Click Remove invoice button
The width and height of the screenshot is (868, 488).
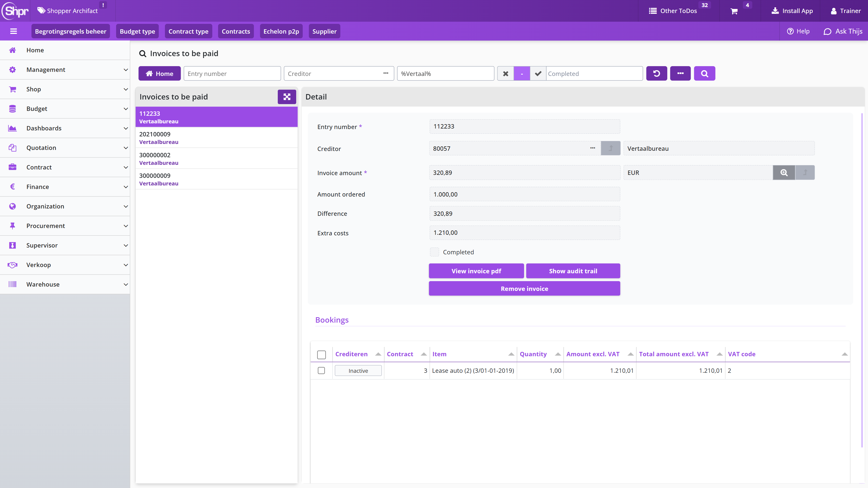524,288
